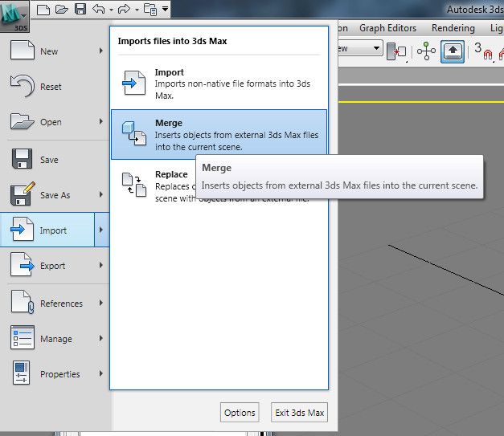The height and width of the screenshot is (436, 504).
Task: Click the Reset menu entry
Action: (55, 87)
